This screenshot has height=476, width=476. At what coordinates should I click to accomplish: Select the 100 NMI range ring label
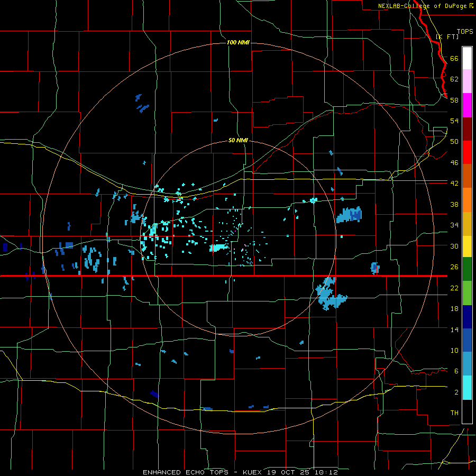[x=238, y=42]
